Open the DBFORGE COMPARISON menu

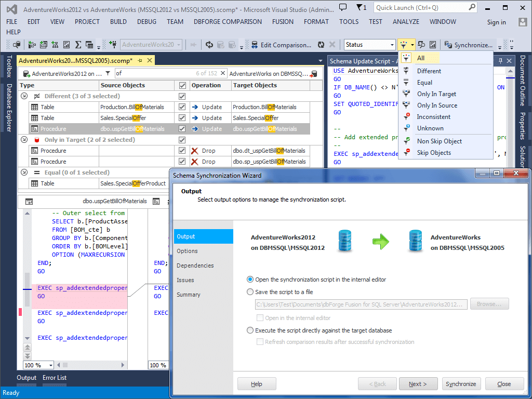click(228, 22)
